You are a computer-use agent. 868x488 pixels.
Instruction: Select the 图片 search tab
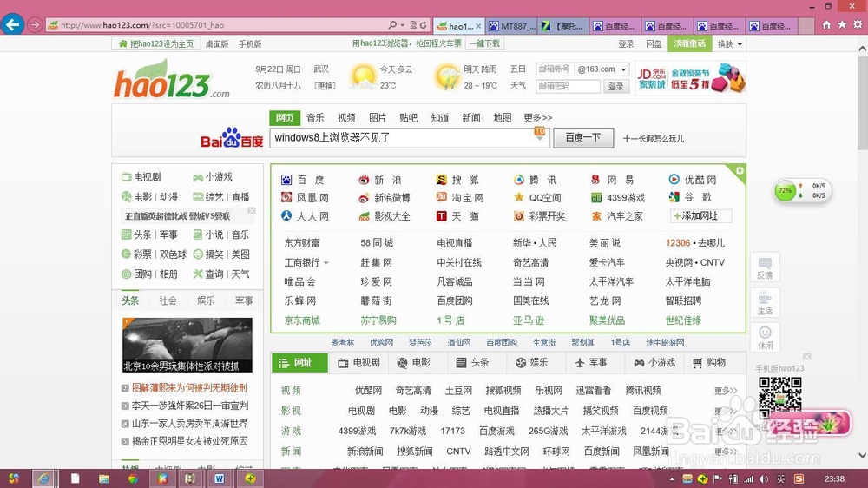click(x=377, y=118)
